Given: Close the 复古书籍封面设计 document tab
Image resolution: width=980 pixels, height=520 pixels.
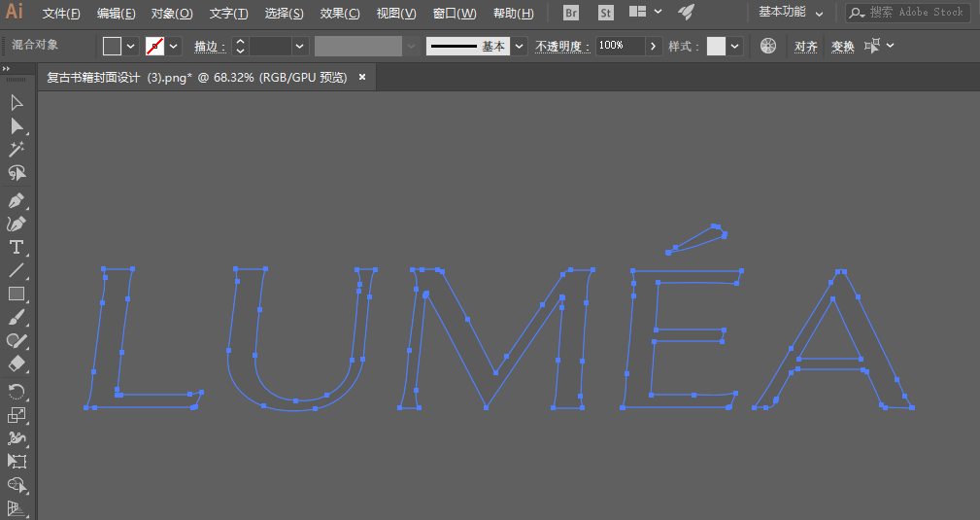Looking at the screenshot, I should click(362, 77).
